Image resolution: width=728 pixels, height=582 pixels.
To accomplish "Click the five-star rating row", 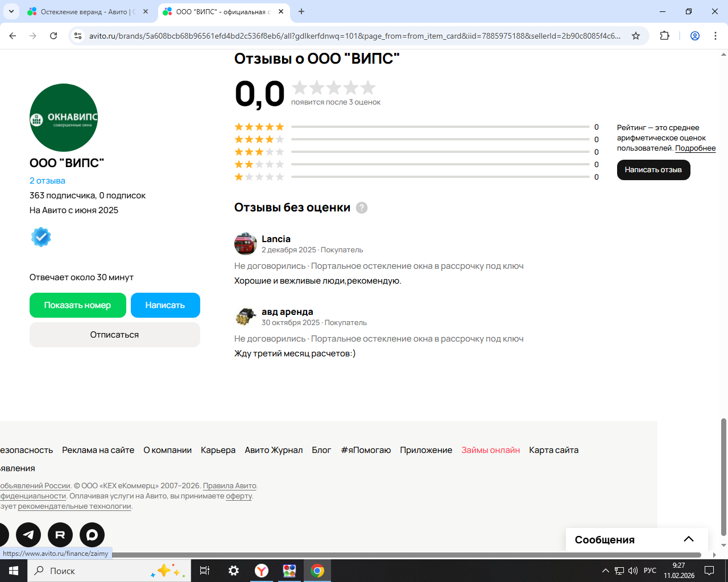I will [416, 127].
